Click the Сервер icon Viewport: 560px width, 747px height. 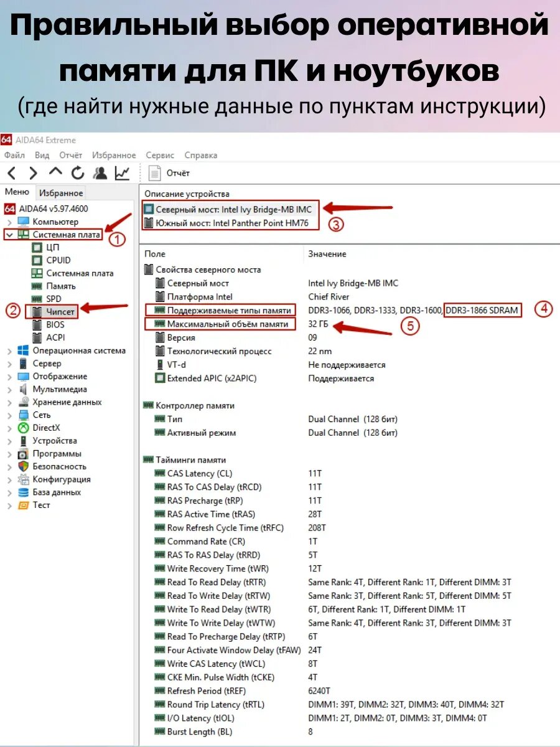click(23, 364)
